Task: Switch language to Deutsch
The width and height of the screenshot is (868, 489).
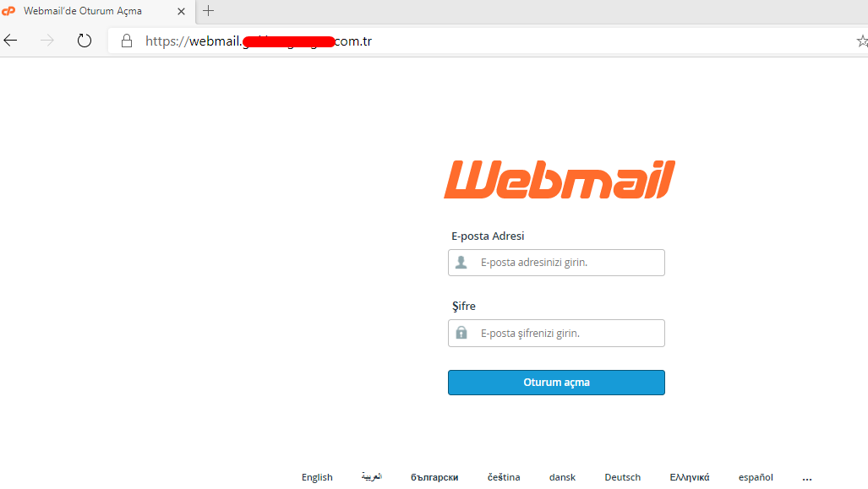Action: pos(623,477)
